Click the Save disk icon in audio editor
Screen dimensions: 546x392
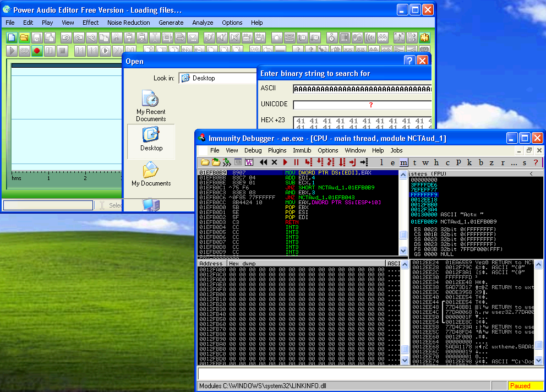[36, 37]
